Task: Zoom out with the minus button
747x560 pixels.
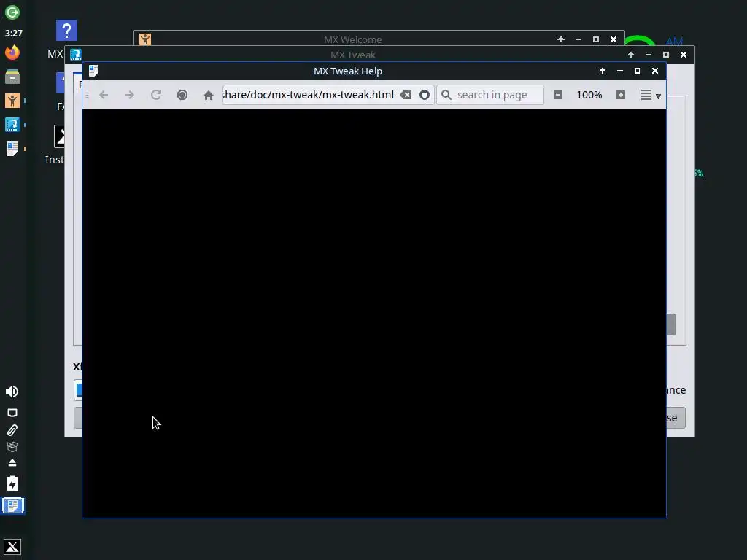Action: (558, 95)
